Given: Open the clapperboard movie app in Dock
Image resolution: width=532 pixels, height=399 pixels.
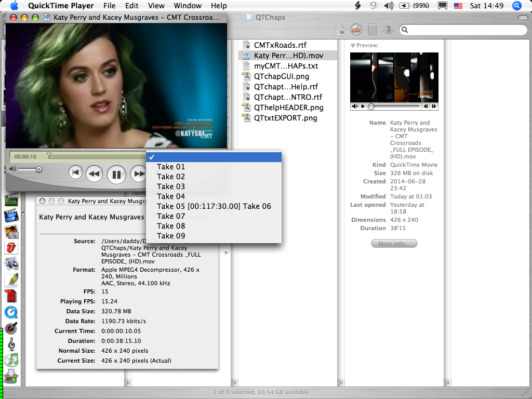Looking at the screenshot, I should [11, 200].
